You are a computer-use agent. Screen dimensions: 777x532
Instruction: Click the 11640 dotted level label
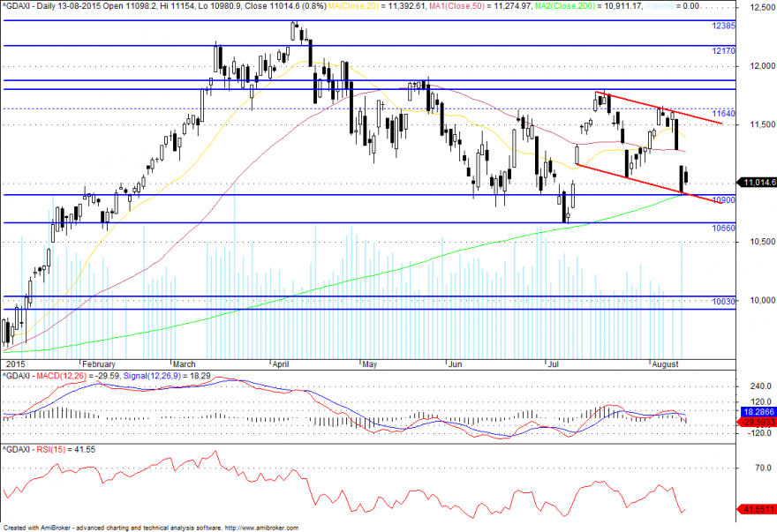click(723, 114)
